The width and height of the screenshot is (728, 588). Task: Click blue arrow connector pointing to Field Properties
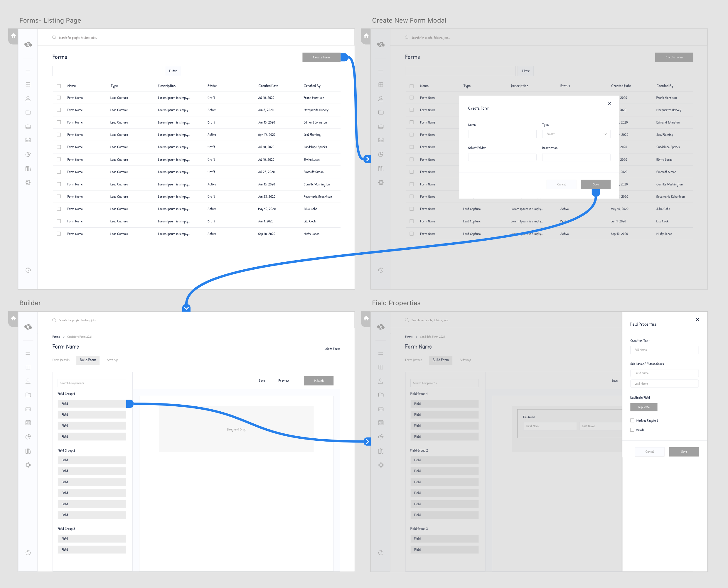pos(367,441)
